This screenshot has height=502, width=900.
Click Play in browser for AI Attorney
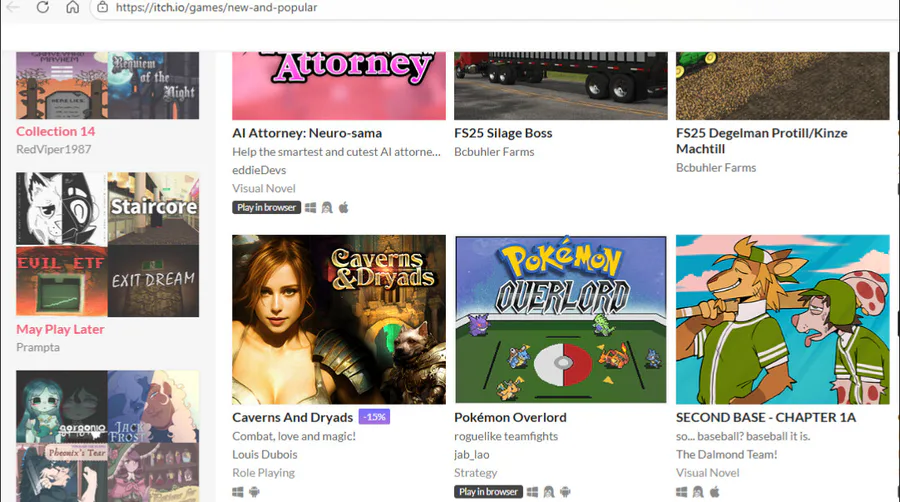pyautogui.click(x=266, y=208)
